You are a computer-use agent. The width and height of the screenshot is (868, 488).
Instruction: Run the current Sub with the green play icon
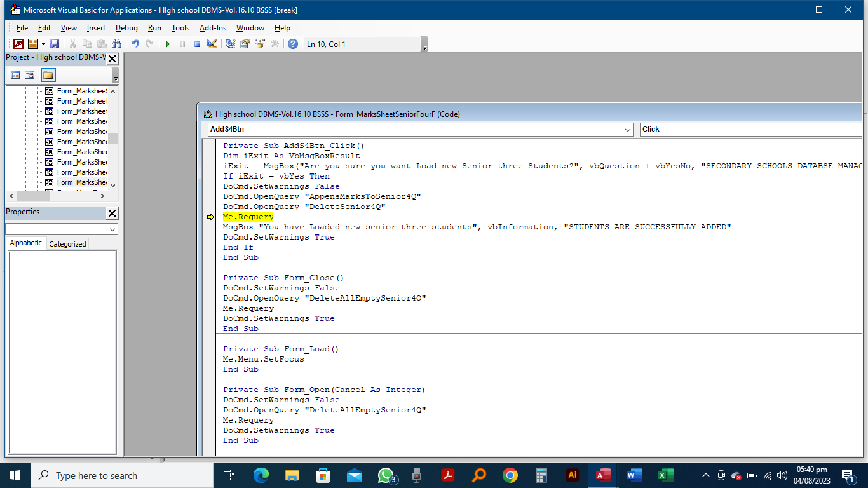point(167,43)
